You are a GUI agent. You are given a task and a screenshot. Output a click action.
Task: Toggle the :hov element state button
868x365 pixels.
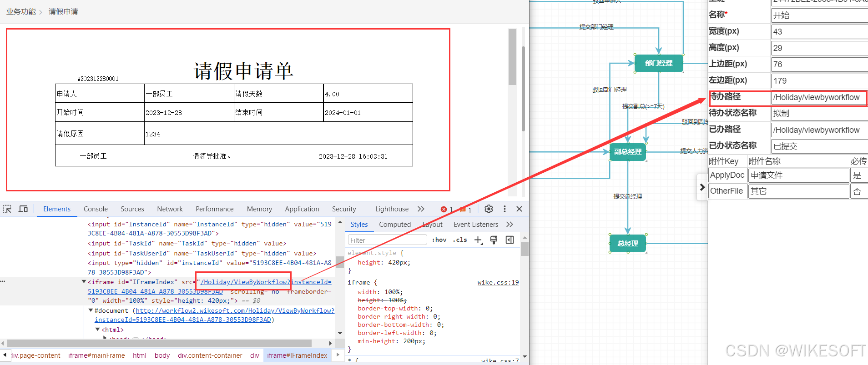coord(439,240)
